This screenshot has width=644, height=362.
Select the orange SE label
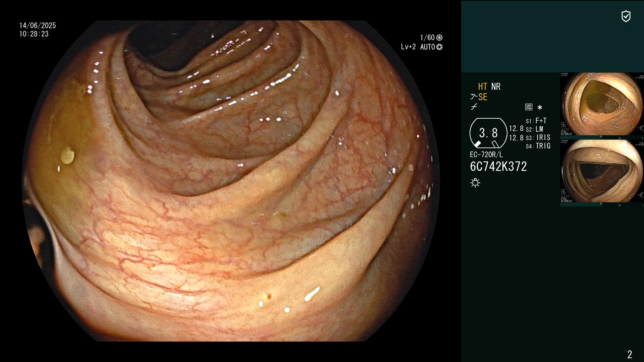[x=483, y=97]
